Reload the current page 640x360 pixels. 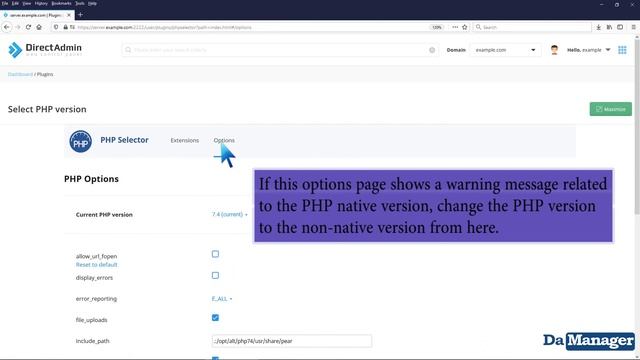pos(28,27)
